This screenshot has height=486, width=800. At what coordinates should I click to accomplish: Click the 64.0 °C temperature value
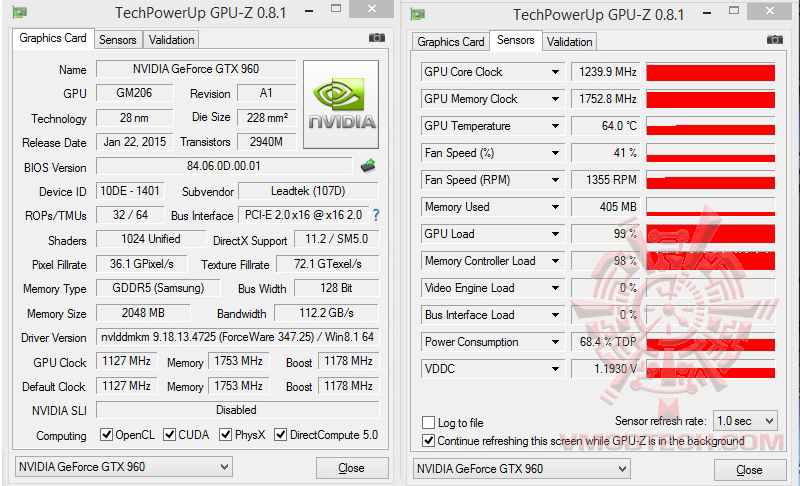(x=606, y=126)
